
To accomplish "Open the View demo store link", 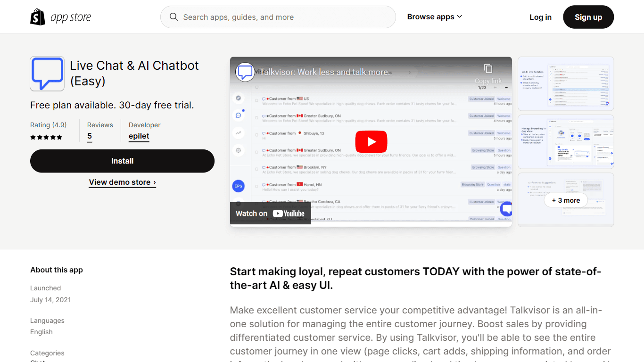I will click(123, 182).
